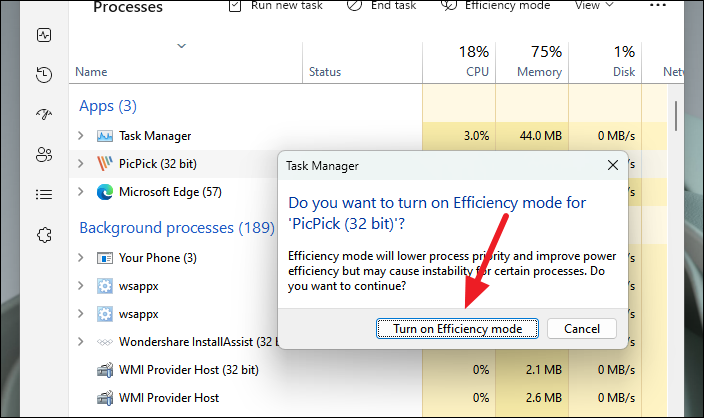The image size is (704, 418).
Task: Select the last WMI Provider Host name
Action: click(169, 398)
